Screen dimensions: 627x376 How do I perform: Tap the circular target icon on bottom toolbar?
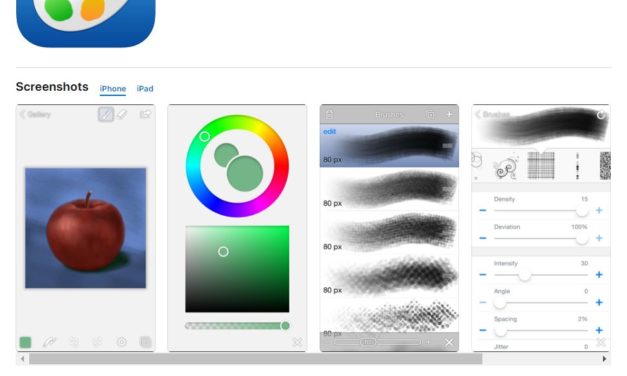[122, 342]
